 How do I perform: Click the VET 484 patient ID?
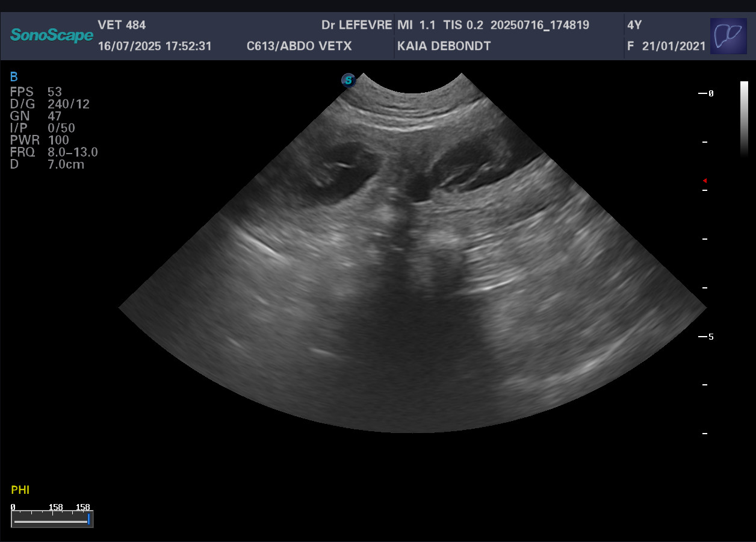coord(122,25)
